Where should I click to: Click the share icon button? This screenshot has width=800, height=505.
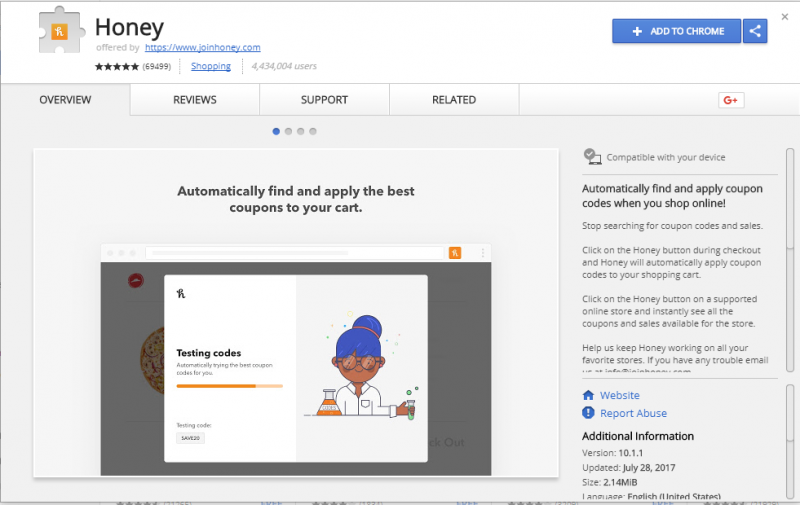pos(755,31)
